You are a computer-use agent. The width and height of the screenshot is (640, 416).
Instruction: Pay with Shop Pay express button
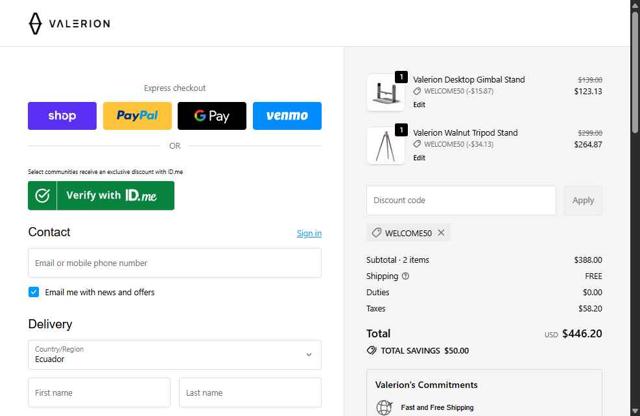click(62, 116)
